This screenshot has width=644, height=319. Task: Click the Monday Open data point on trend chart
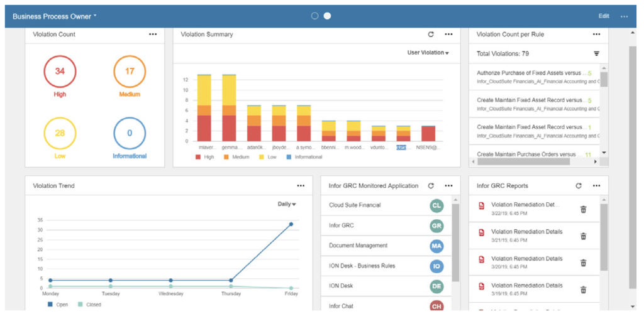tap(50, 281)
